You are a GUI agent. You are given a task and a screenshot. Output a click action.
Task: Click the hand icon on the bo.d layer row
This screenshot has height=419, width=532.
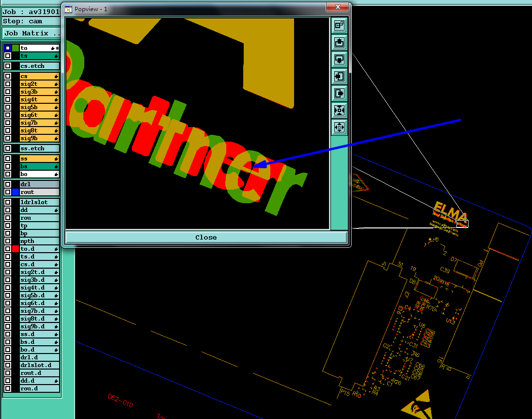tap(56, 350)
